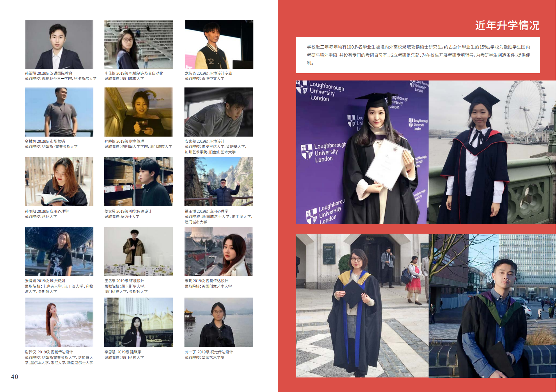Open the graduate photo with the Ferris wheel

coord(492,152)
